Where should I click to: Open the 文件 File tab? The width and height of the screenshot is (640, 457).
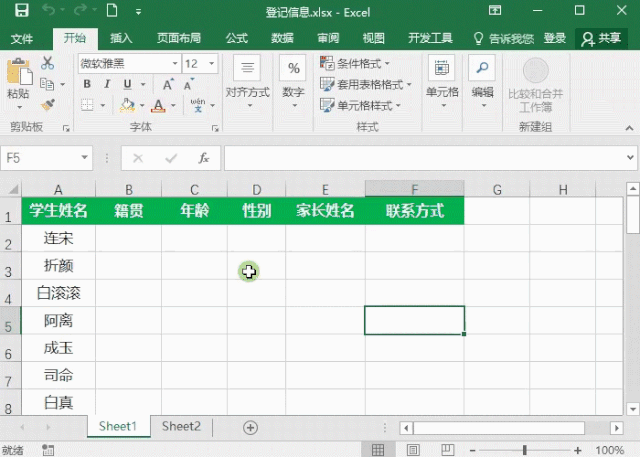[x=22, y=39]
